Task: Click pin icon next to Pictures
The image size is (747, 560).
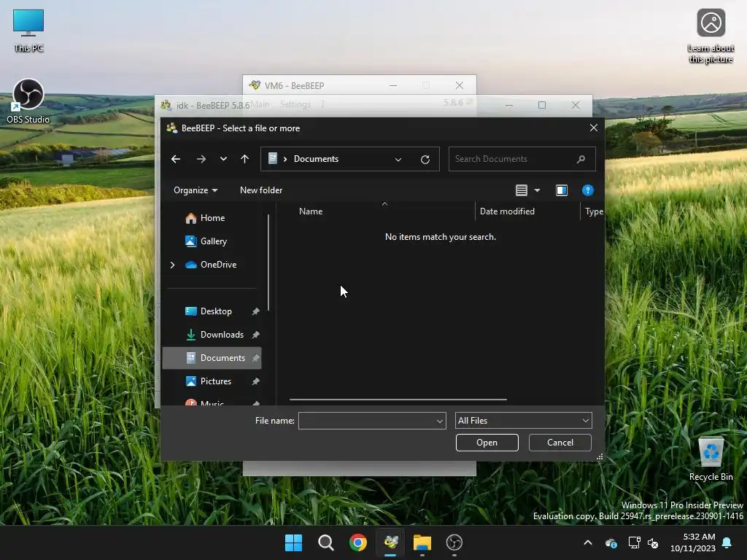Action: click(x=256, y=381)
